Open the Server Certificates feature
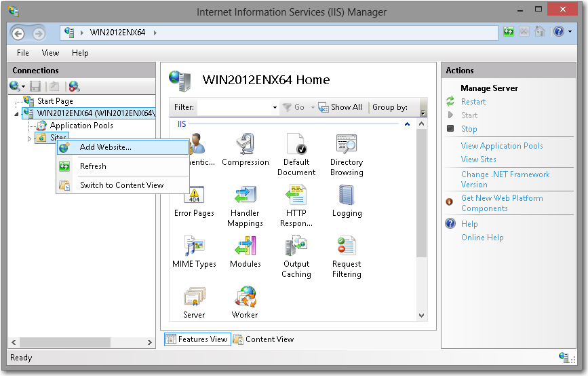Screen dimensions: 588x376 [194, 303]
